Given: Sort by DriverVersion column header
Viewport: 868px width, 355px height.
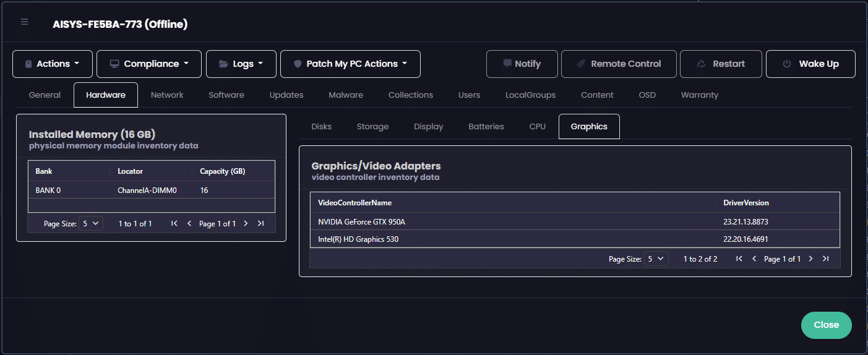Looking at the screenshot, I should coord(746,203).
